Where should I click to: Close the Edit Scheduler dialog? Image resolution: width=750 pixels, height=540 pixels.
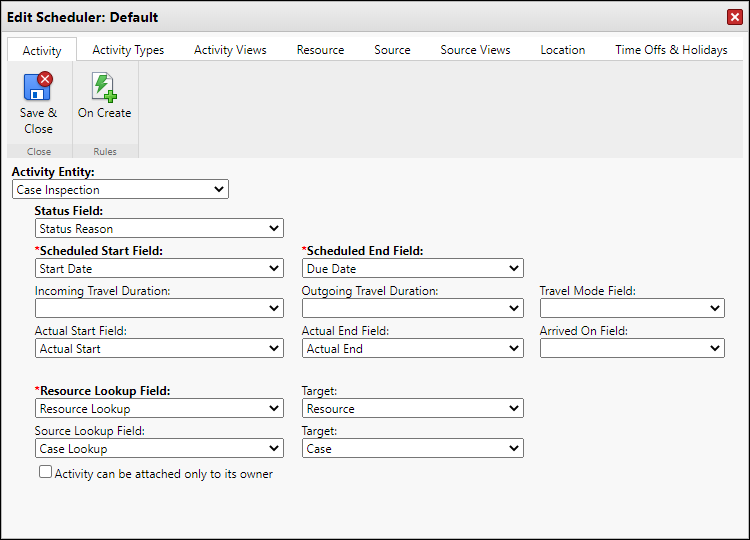point(735,17)
